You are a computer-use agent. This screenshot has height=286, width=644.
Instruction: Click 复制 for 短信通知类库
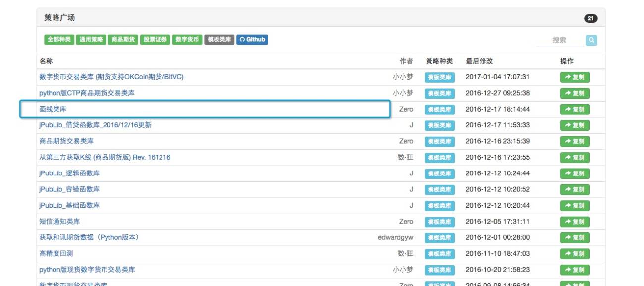[575, 222]
